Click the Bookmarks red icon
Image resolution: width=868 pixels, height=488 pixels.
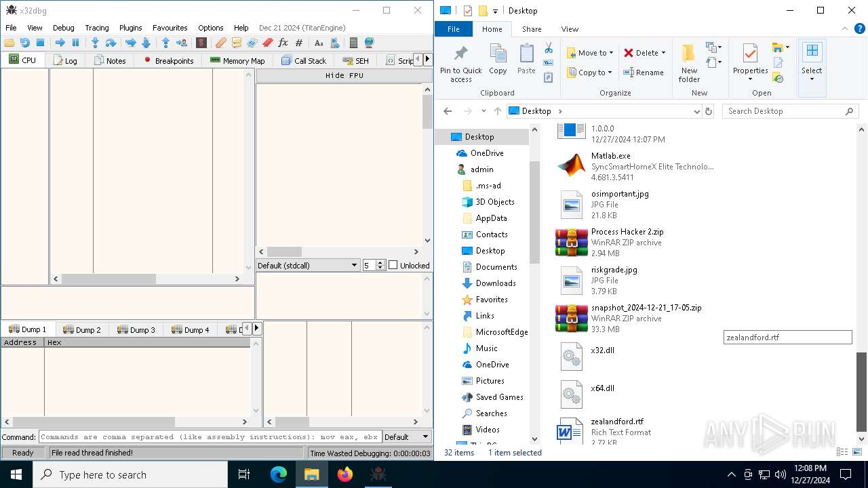pyautogui.click(x=267, y=43)
